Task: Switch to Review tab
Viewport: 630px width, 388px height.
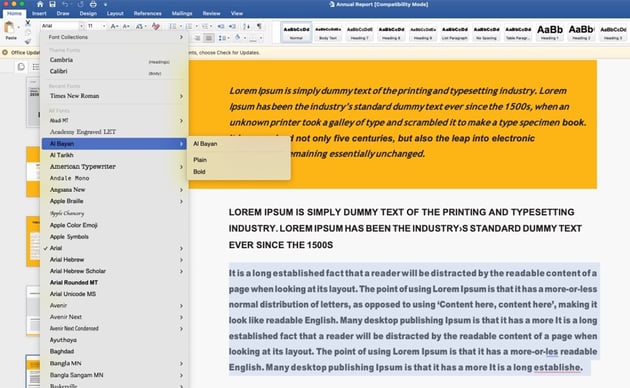Action: pyautogui.click(x=211, y=13)
